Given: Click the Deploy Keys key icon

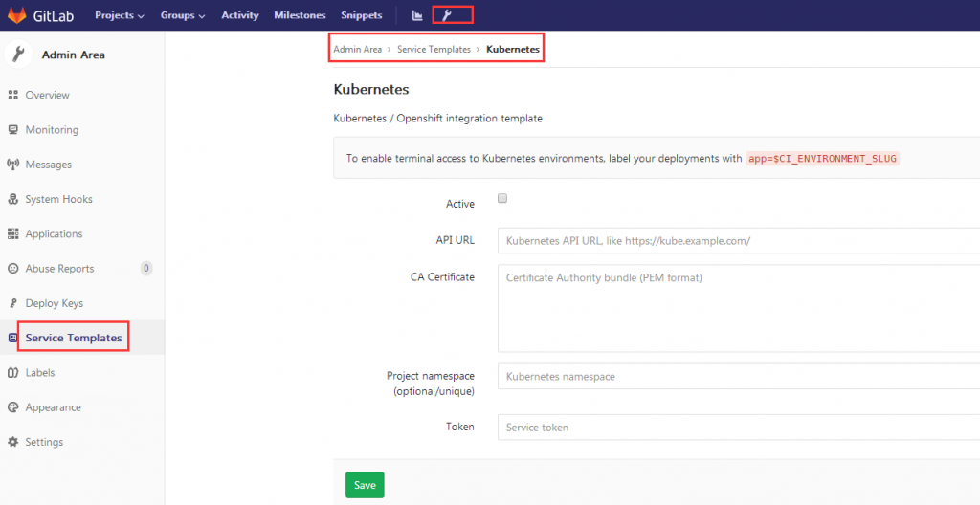Looking at the screenshot, I should pyautogui.click(x=12, y=303).
